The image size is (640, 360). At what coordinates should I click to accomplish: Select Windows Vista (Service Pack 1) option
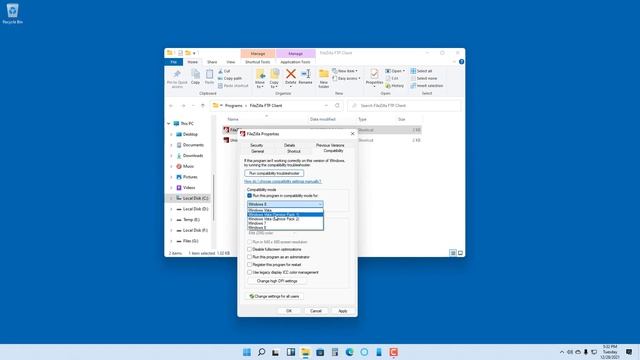point(285,215)
